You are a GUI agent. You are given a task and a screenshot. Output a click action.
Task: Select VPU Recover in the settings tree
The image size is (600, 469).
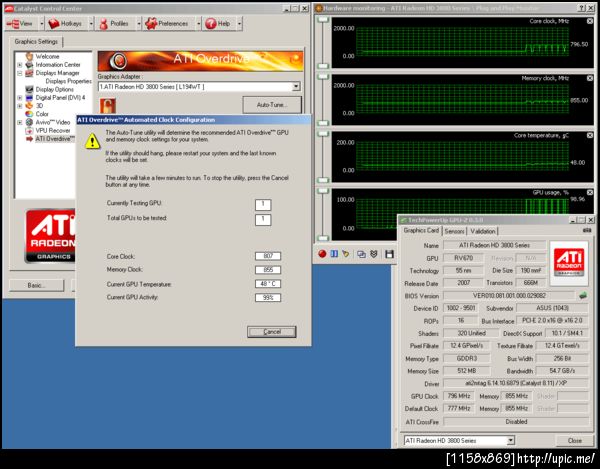(x=52, y=130)
